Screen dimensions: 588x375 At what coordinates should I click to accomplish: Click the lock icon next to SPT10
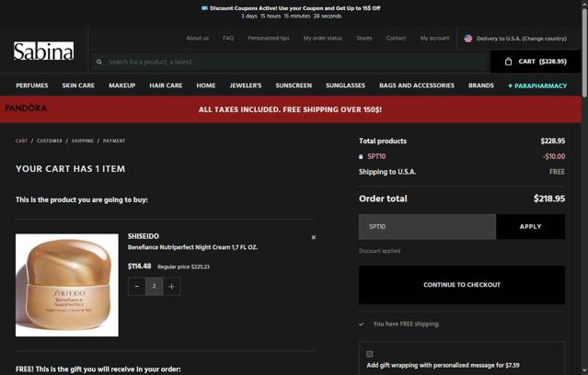(x=361, y=156)
